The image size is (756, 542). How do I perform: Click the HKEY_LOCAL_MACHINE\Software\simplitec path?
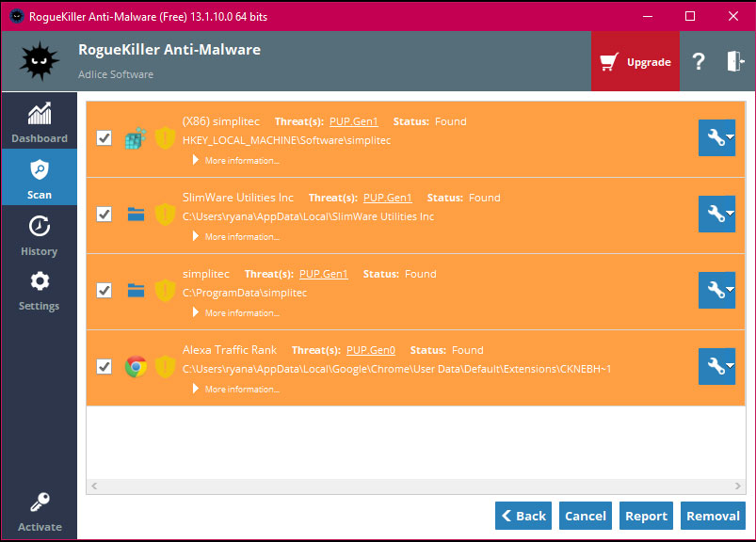(x=286, y=140)
